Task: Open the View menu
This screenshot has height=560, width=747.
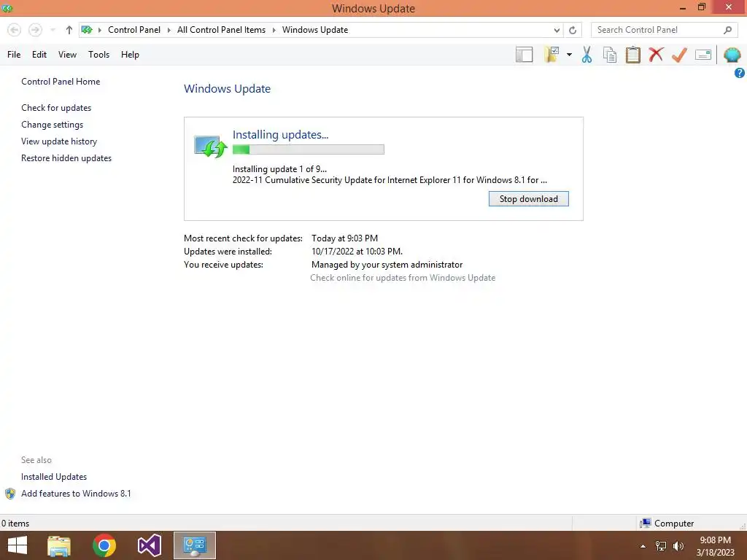Action: click(67, 55)
